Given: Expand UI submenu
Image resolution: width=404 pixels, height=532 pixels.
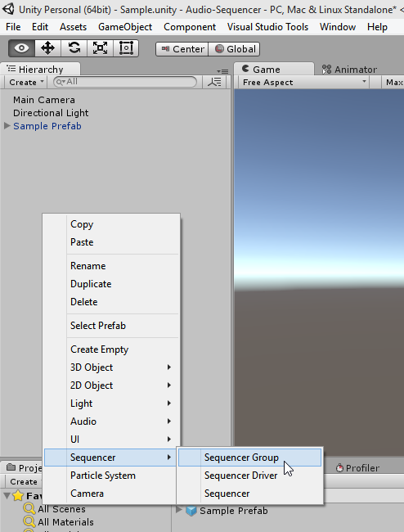Looking at the screenshot, I should click(112, 440).
